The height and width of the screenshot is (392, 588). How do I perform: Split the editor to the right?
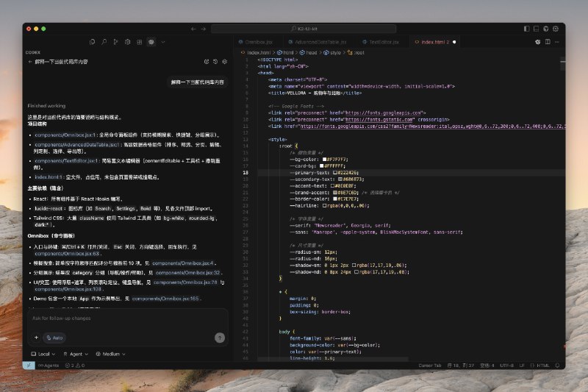(x=548, y=42)
